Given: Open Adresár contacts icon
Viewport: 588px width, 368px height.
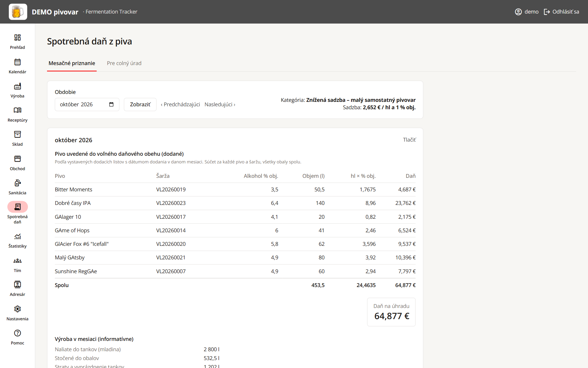Looking at the screenshot, I should pos(17,285).
